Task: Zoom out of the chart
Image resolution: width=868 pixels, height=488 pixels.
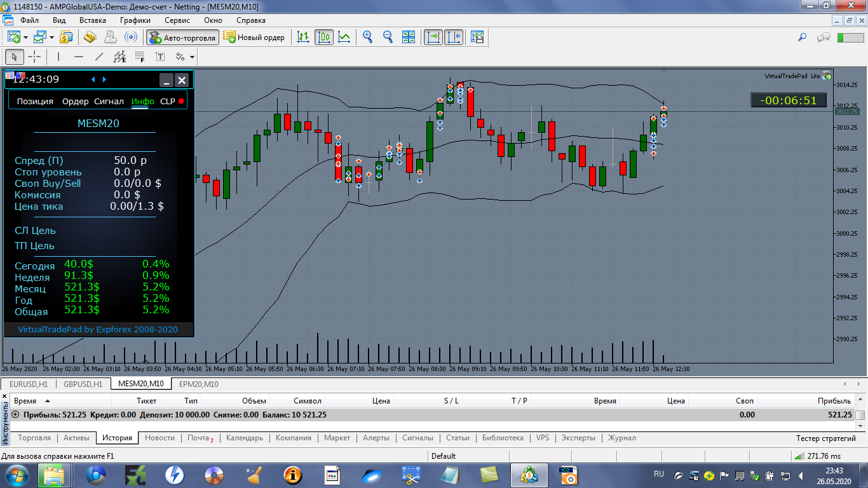Action: click(x=388, y=37)
